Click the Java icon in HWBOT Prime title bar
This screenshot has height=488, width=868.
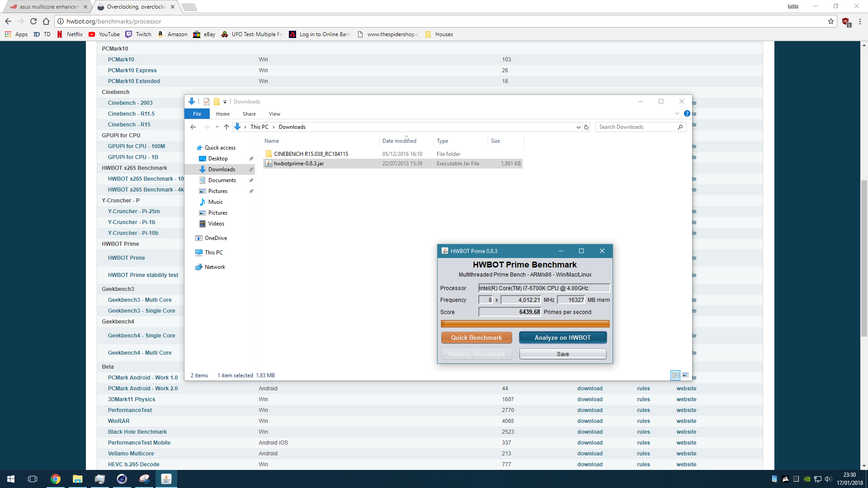click(444, 251)
